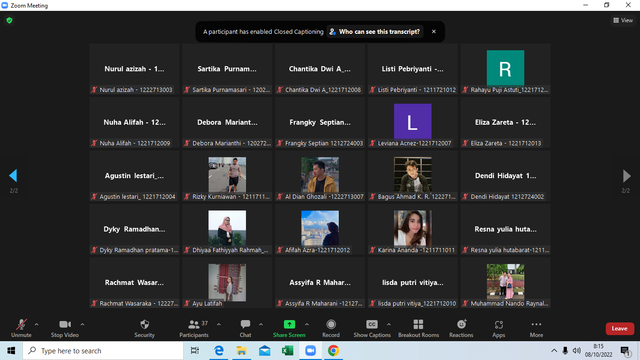Open Microsoft Edge from taskbar
640x360 pixels.
tap(219, 351)
